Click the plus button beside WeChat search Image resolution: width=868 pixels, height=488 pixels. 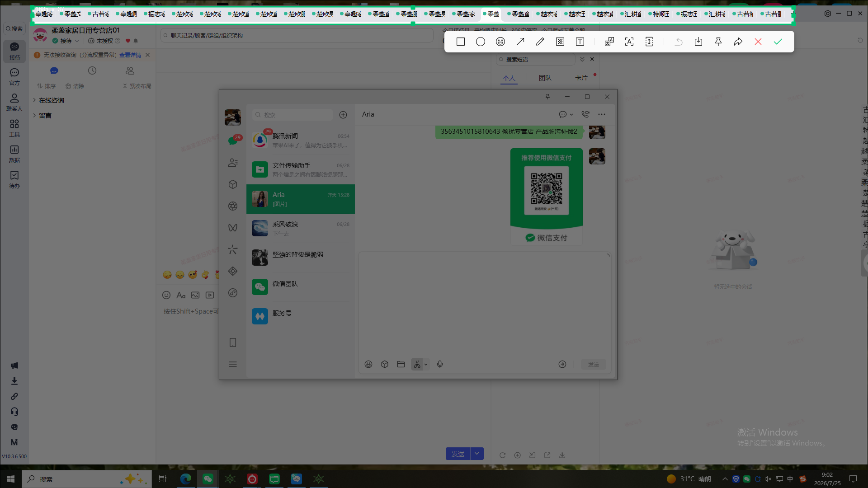coord(343,115)
